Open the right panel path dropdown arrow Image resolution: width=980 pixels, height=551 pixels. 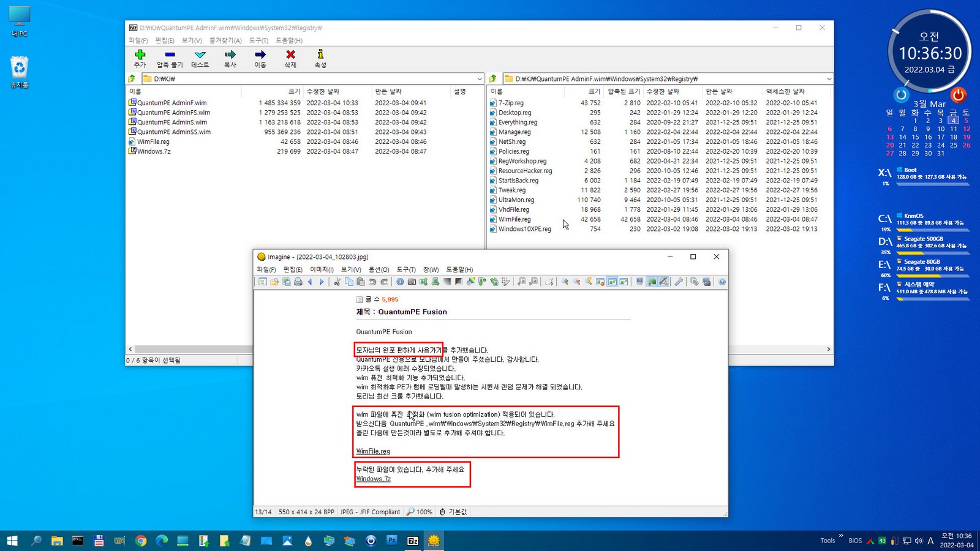click(x=829, y=78)
